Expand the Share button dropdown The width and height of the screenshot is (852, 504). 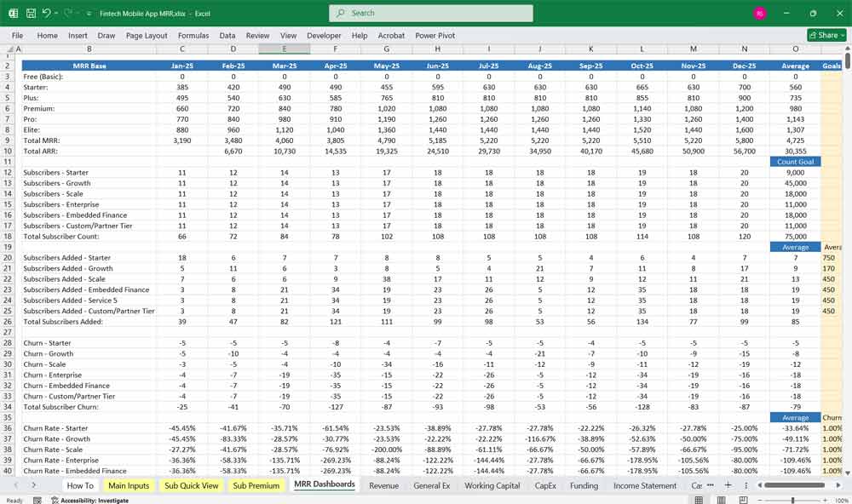point(842,36)
